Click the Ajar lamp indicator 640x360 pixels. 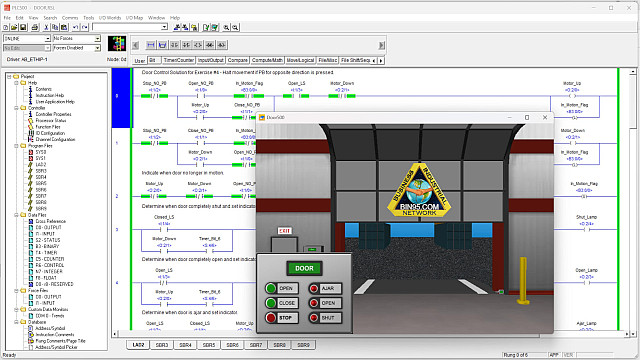point(313,288)
